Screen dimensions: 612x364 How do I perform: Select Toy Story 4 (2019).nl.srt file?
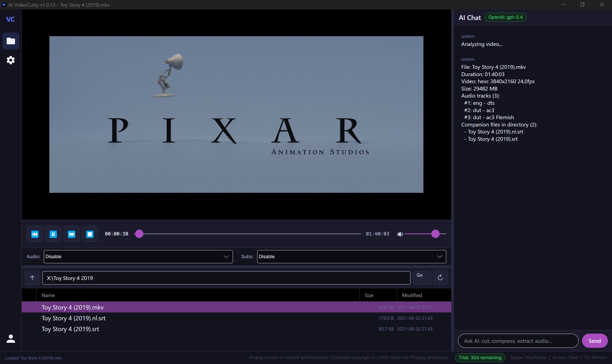click(x=73, y=318)
